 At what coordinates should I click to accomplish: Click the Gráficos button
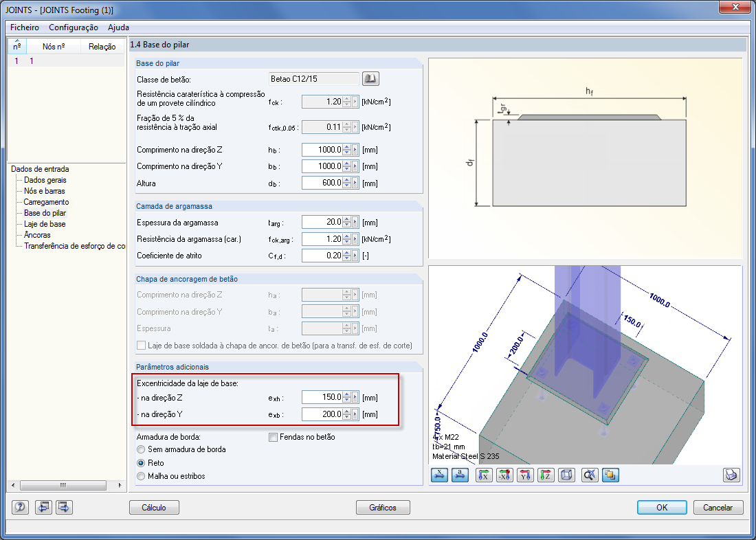[x=383, y=508]
